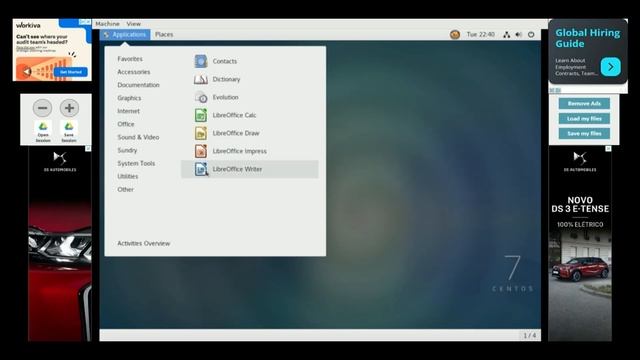
Task: Click the Open Session Drive icon
Action: click(43, 131)
